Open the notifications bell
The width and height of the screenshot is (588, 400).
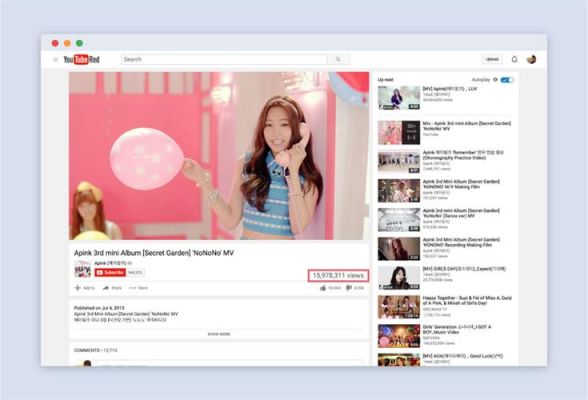point(514,59)
